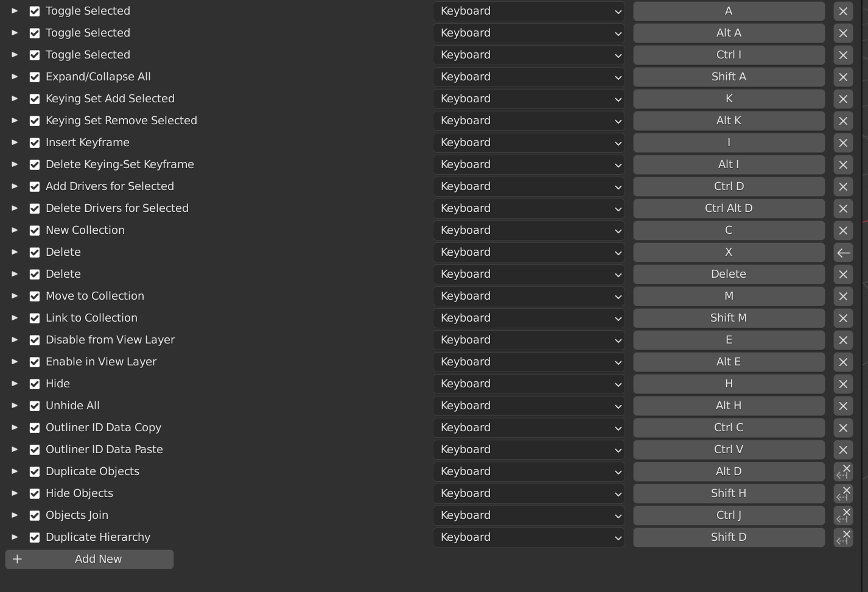Remove the Toggle Selected Ctrl I item
The height and width of the screenshot is (592, 868).
(x=843, y=55)
